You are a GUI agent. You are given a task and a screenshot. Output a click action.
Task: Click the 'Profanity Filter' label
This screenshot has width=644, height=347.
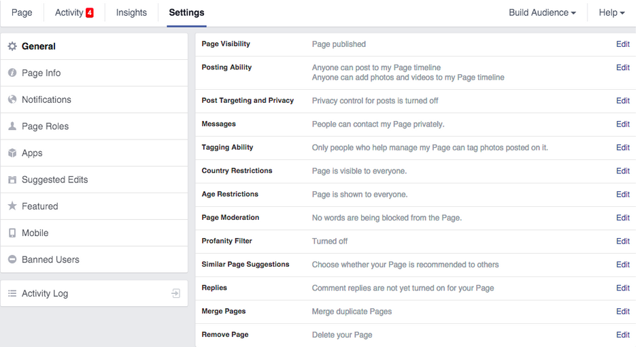(226, 241)
